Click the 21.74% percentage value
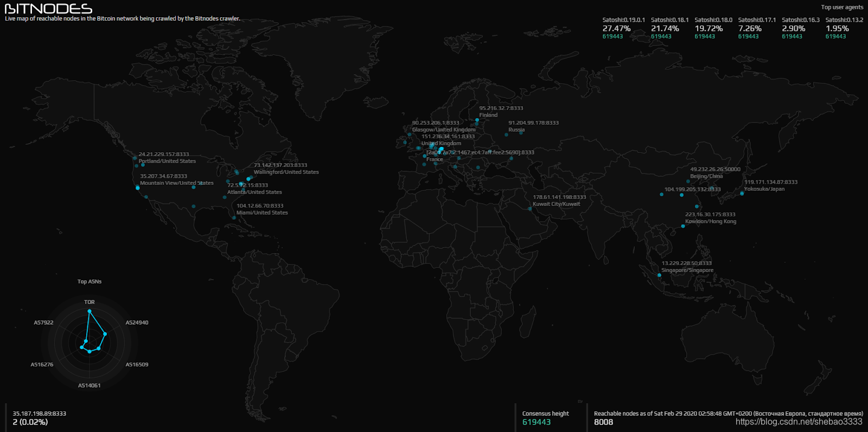 665,28
